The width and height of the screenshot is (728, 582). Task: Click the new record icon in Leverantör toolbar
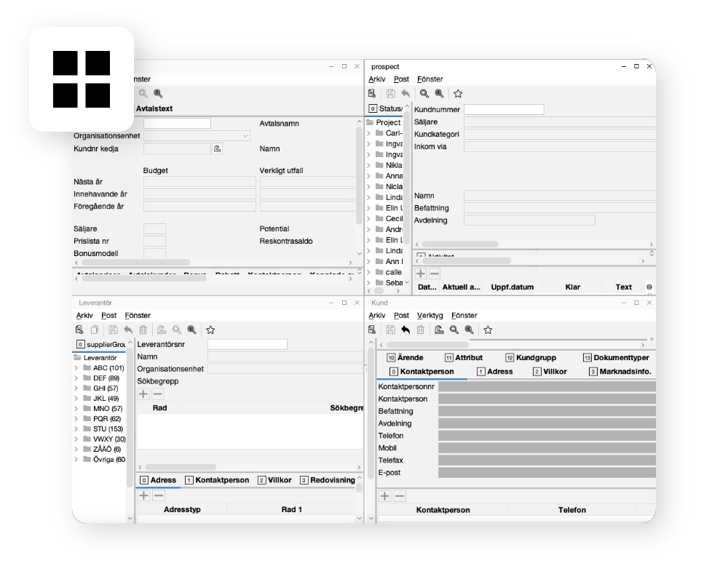click(x=79, y=330)
